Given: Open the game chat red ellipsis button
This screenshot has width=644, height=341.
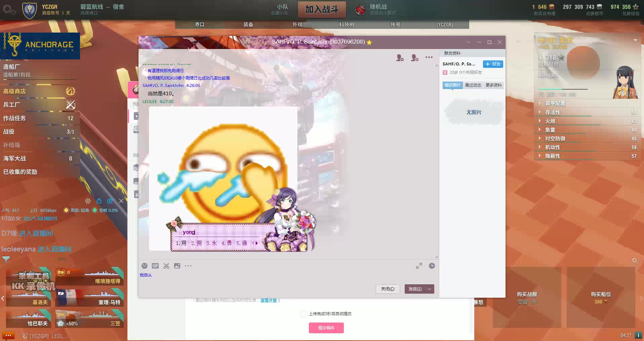Looking at the screenshot, I should [x=8, y=335].
